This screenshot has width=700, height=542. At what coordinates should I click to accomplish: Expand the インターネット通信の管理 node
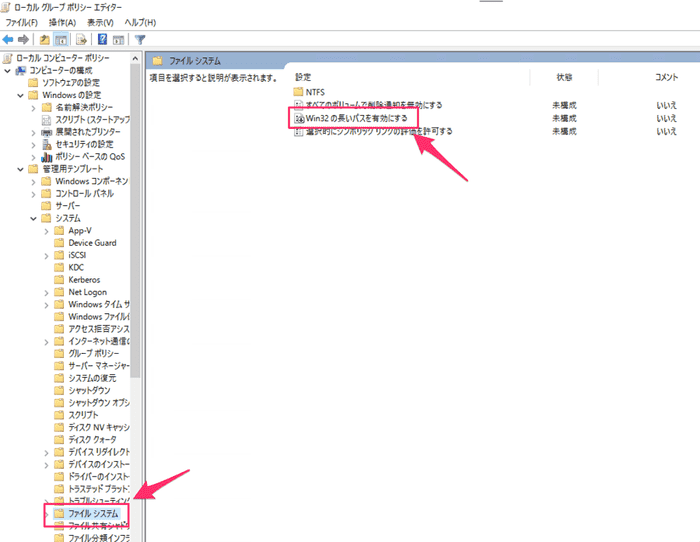[x=46, y=342]
